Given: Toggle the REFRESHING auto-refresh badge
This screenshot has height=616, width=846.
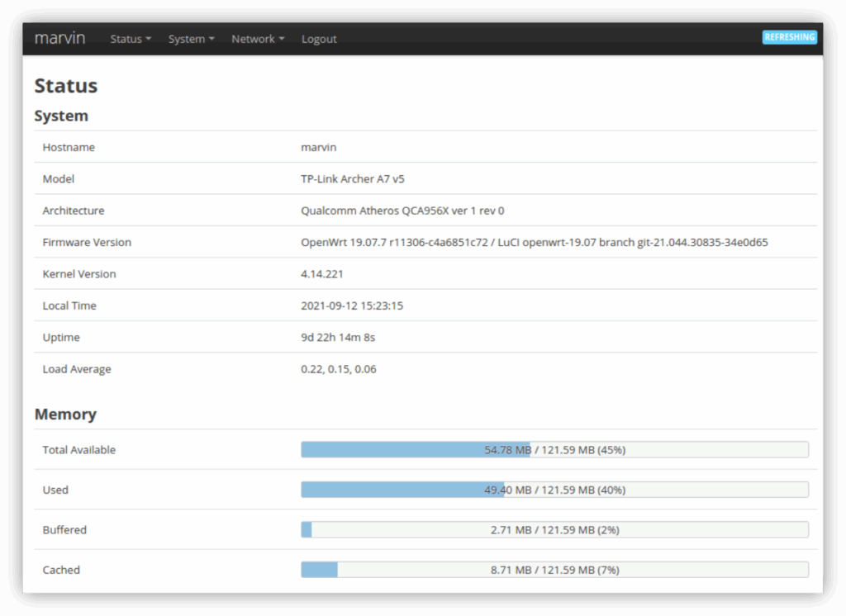Looking at the screenshot, I should coord(789,37).
